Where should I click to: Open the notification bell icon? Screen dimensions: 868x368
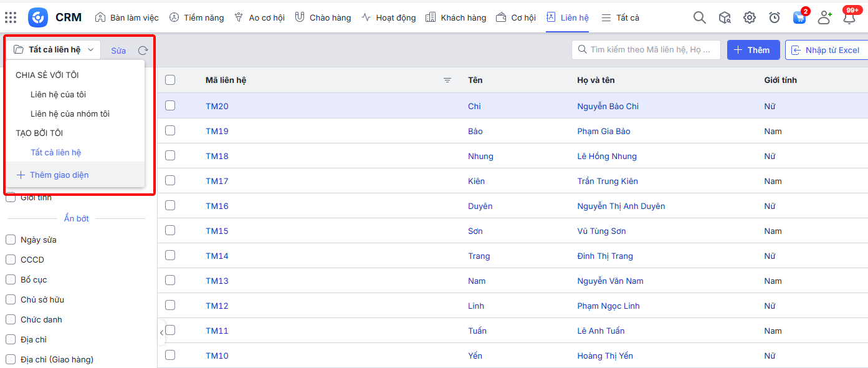click(x=849, y=17)
